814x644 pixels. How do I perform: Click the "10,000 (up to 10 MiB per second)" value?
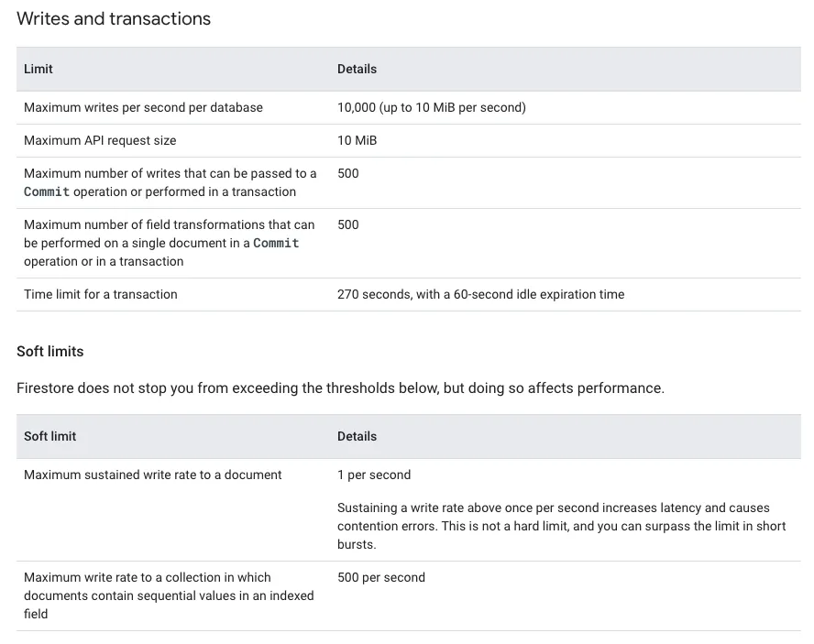coord(431,107)
